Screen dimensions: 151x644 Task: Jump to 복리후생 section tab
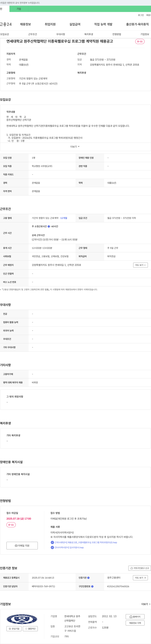tap(89, 34)
